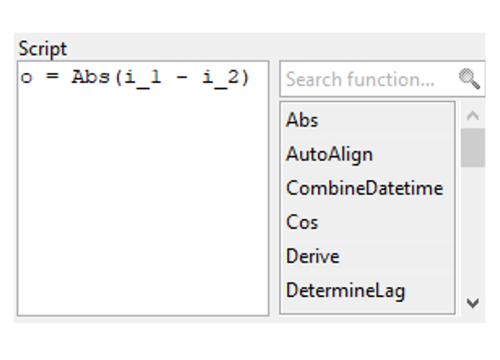Choose DetermineLag from the list
The width and height of the screenshot is (500, 360).
pyautogui.click(x=368, y=290)
